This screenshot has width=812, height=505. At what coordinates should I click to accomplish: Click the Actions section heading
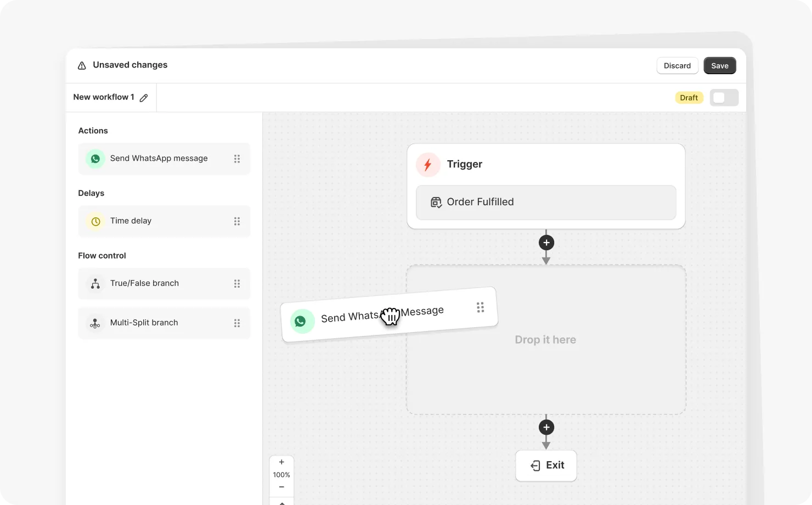(x=93, y=131)
